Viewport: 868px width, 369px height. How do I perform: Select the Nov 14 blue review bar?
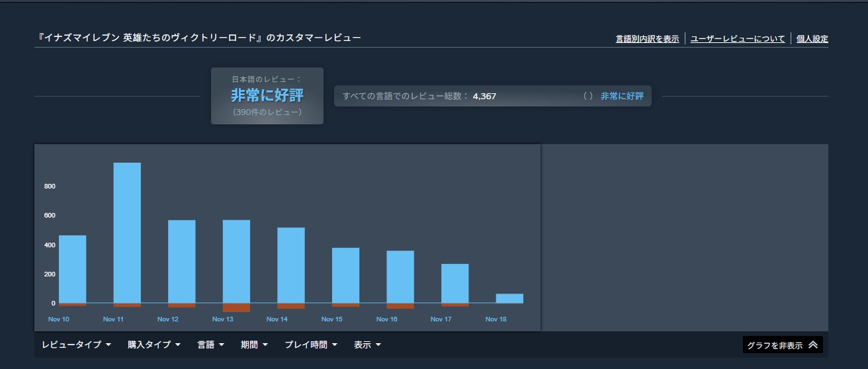coord(290,265)
